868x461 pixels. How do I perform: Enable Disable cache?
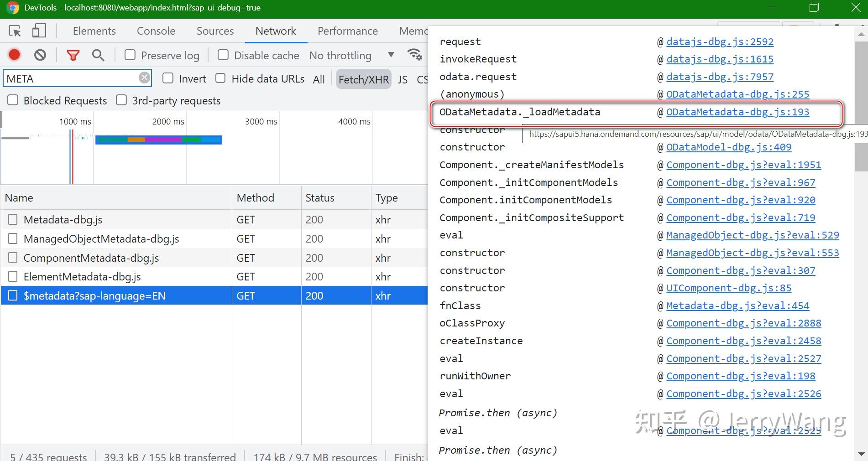[x=223, y=54]
